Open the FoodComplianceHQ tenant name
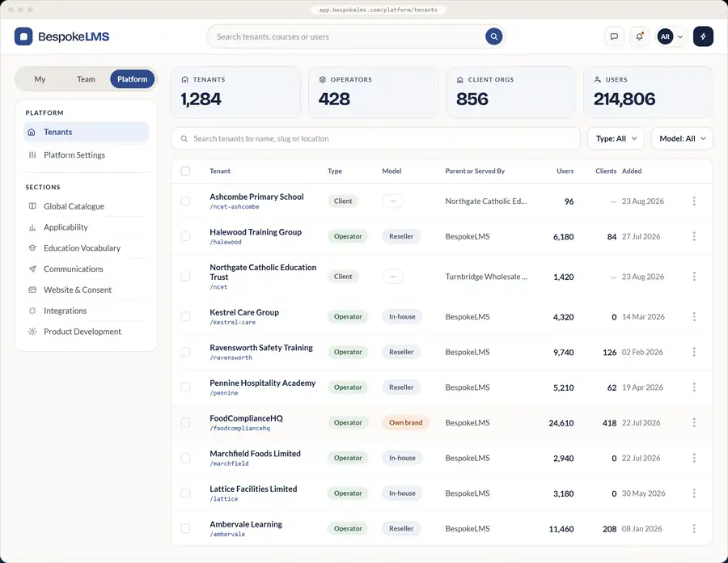Screen dimensions: 728x563 pos(246,418)
